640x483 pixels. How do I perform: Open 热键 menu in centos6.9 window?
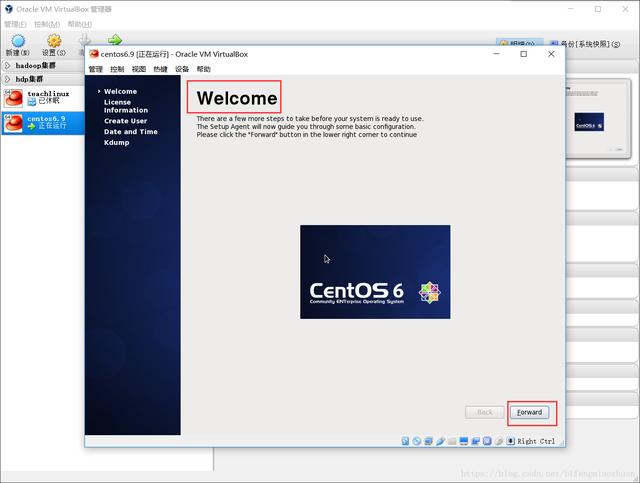pos(160,69)
